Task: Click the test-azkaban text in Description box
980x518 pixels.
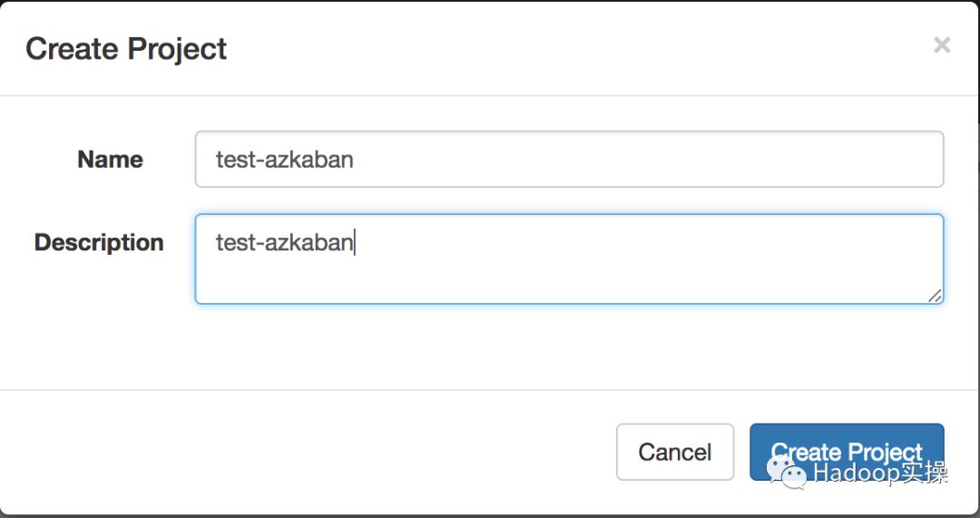Action: coord(285,242)
